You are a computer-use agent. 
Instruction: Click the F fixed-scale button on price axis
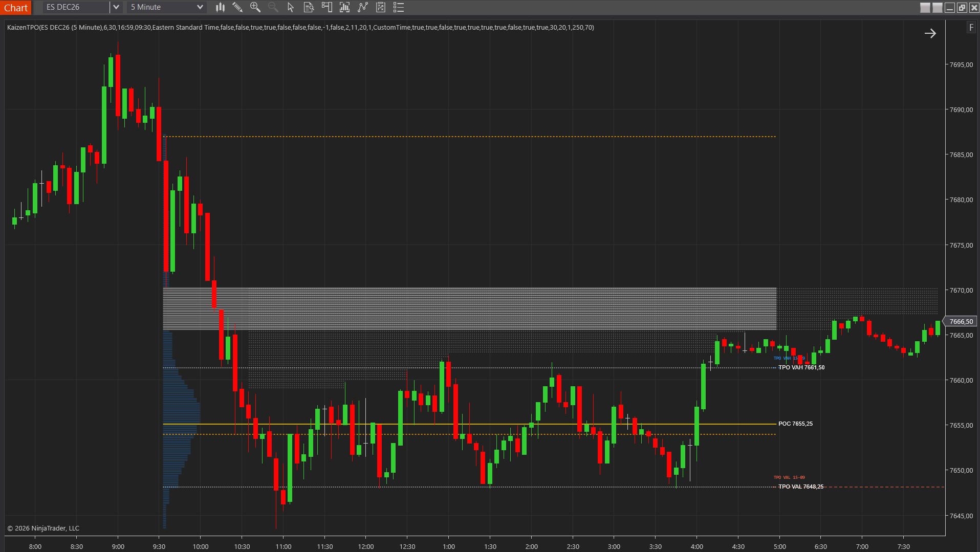pos(971,28)
